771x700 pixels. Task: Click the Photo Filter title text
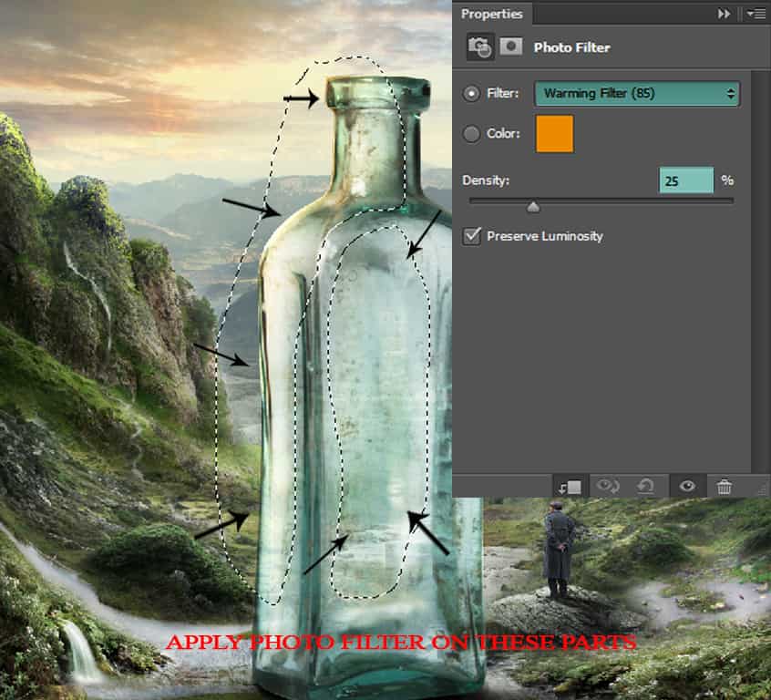tap(571, 47)
